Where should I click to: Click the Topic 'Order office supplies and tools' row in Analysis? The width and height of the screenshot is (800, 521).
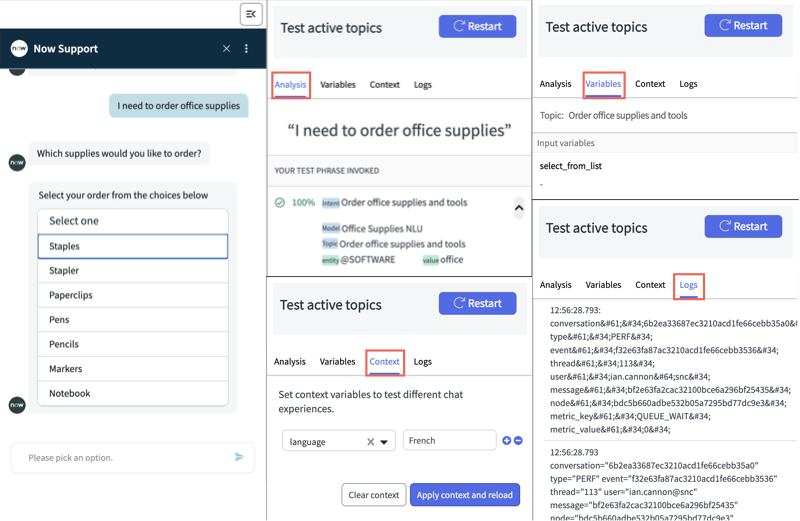pyautogui.click(x=393, y=244)
